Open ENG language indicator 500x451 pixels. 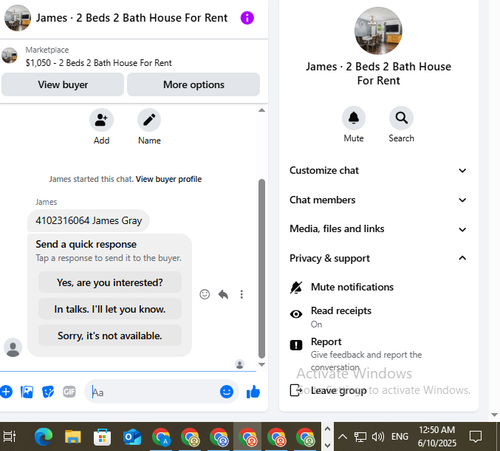(x=400, y=436)
